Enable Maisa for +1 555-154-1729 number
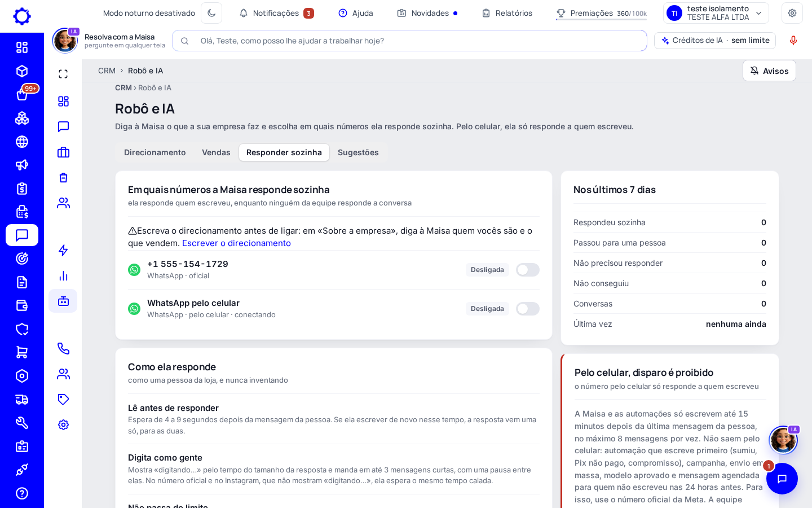 [x=528, y=270]
